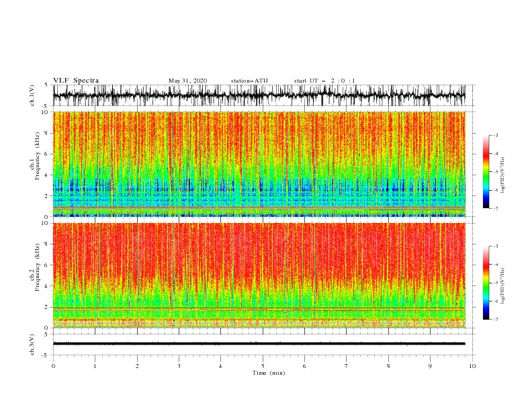Click the 'ch.2 Frequency (kHz)' axis label
The width and height of the screenshot is (532, 411).
[x=35, y=267]
